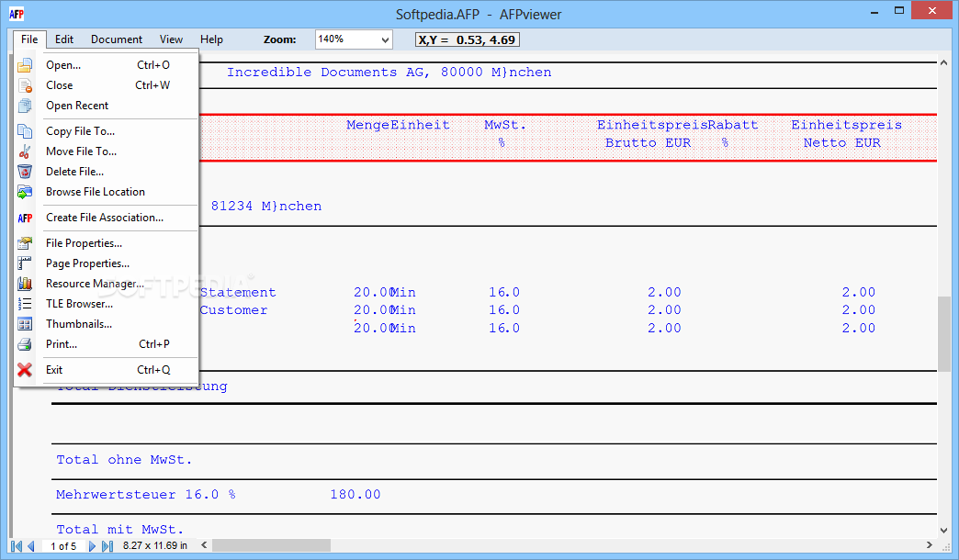Viewport: 959px width, 560px height.
Task: Click the Delete File trash icon
Action: (x=25, y=172)
